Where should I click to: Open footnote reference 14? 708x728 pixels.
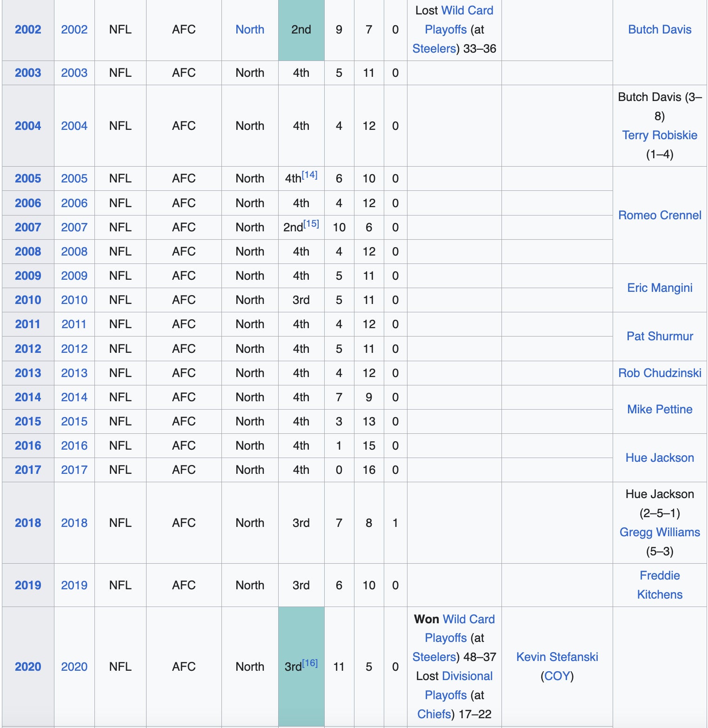tap(309, 175)
